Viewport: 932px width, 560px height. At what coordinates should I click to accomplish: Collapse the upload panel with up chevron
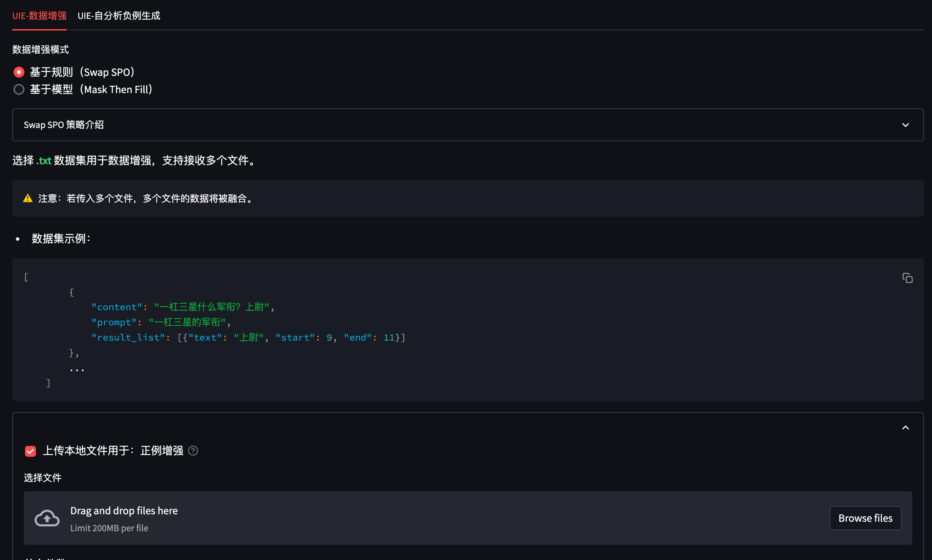(905, 428)
